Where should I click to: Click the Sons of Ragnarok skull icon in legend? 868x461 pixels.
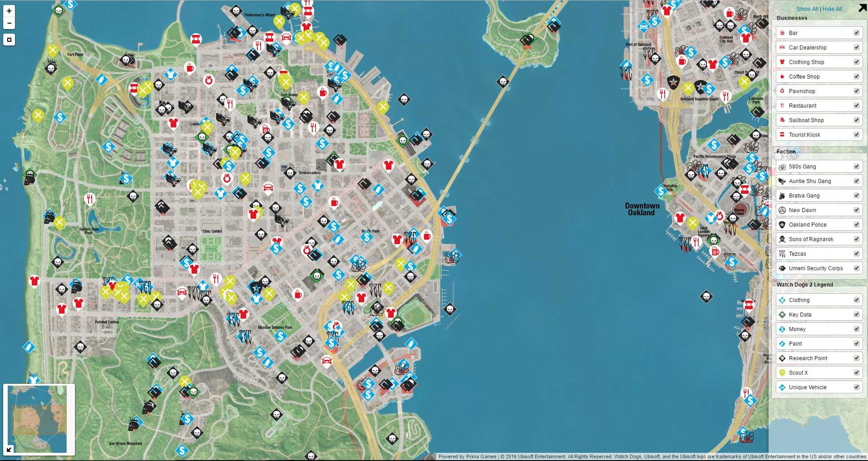point(782,239)
